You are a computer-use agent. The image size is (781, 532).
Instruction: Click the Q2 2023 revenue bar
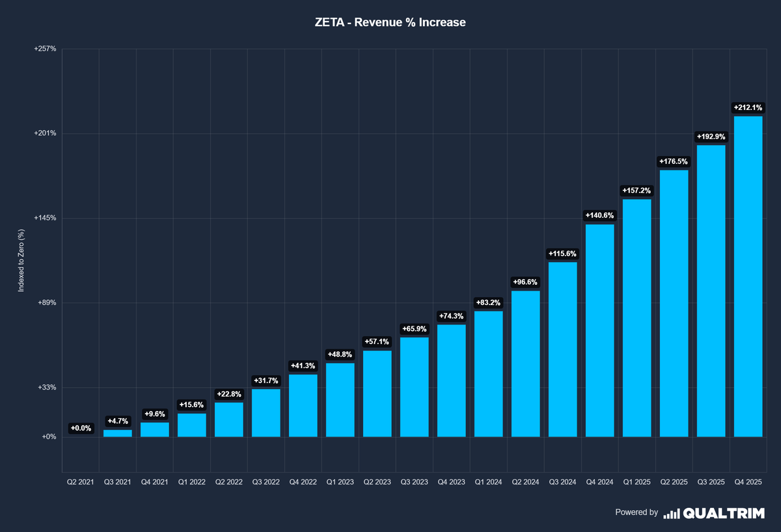(377, 393)
